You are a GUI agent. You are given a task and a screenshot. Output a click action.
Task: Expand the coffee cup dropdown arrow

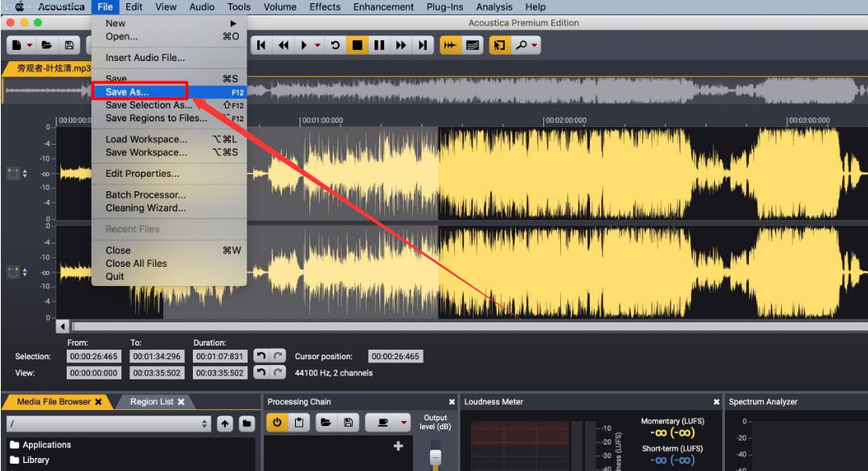[x=403, y=423]
